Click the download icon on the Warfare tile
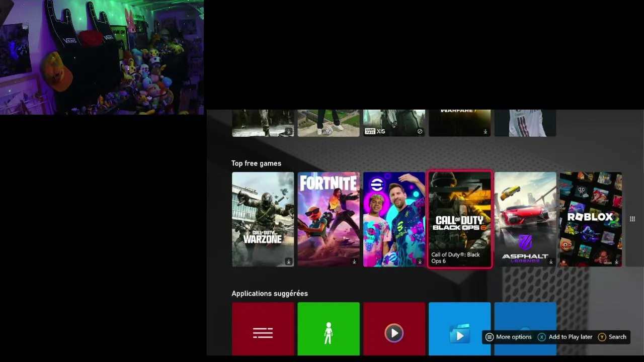Screen dimensions: 644x362 [x=486, y=131]
